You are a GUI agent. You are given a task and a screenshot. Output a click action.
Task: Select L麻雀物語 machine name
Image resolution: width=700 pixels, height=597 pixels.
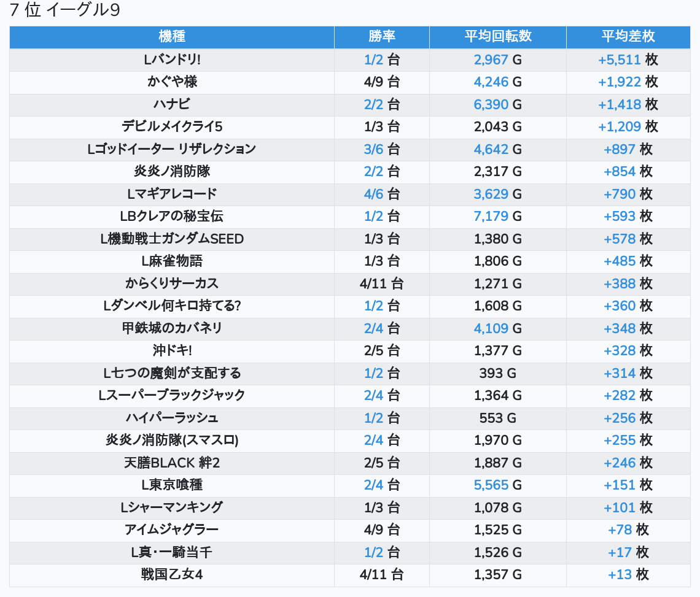pyautogui.click(x=172, y=261)
